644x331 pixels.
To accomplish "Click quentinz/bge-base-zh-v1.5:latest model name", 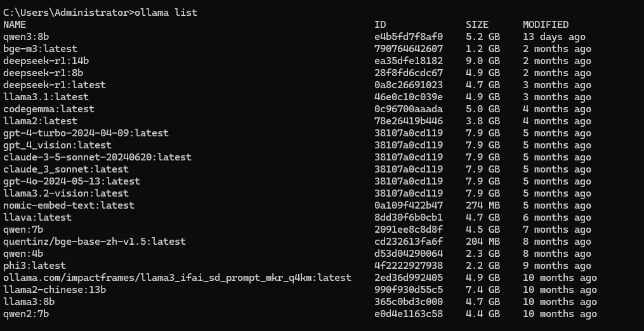I will (x=95, y=242).
